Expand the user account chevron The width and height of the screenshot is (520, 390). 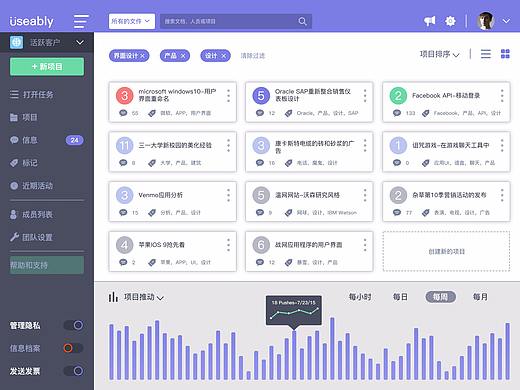[506, 21]
